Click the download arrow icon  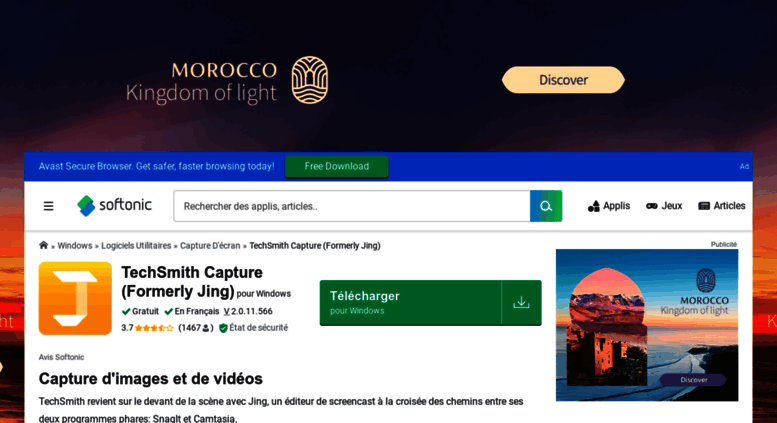click(521, 303)
